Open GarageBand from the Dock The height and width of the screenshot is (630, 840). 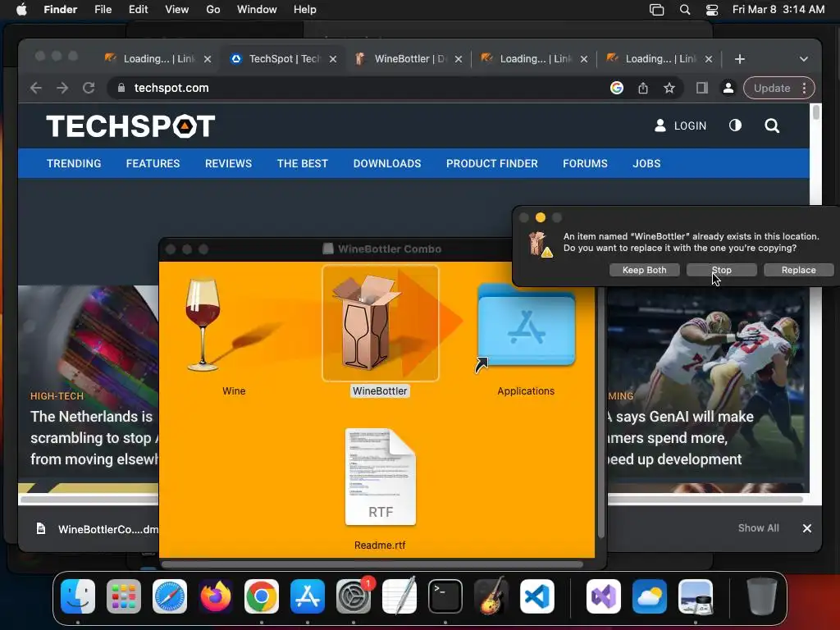tap(491, 596)
